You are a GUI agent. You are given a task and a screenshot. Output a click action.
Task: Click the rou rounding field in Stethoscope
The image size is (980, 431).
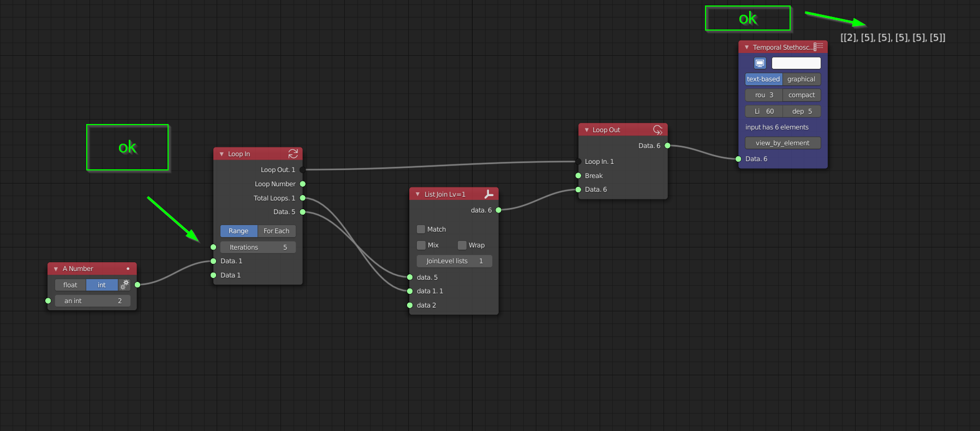(764, 95)
